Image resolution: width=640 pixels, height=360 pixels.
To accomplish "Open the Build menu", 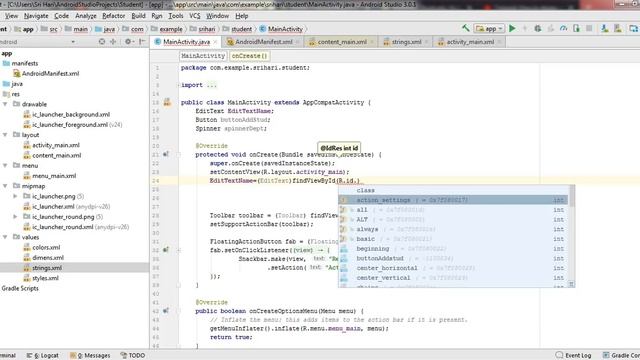I will click(138, 16).
